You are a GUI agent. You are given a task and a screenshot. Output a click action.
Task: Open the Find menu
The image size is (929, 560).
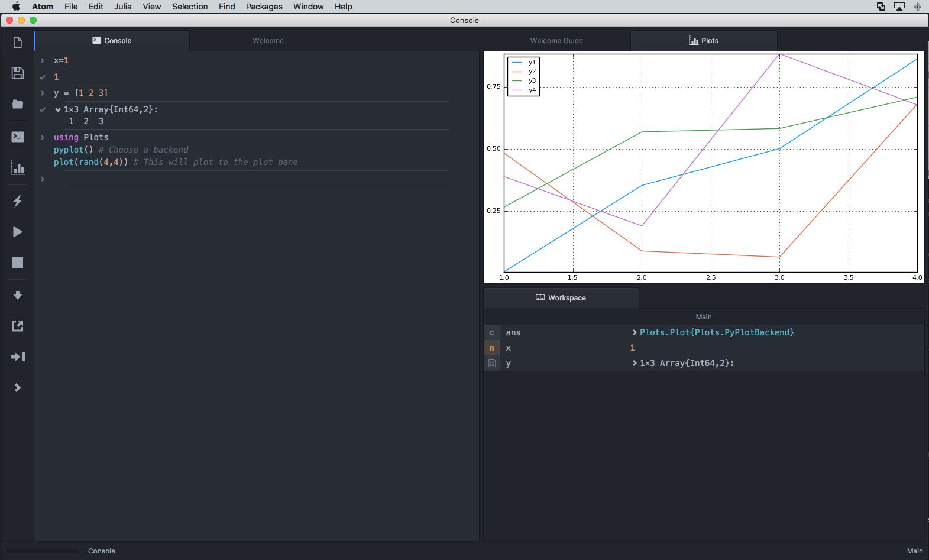[x=227, y=7]
